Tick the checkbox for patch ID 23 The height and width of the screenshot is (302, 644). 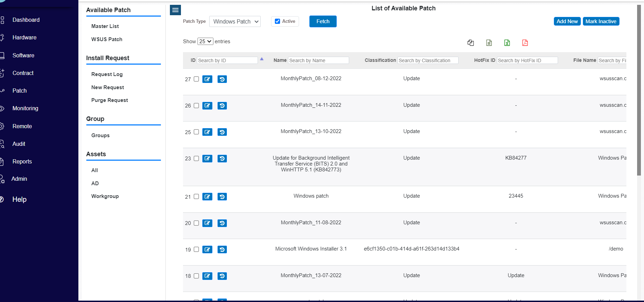pos(196,159)
